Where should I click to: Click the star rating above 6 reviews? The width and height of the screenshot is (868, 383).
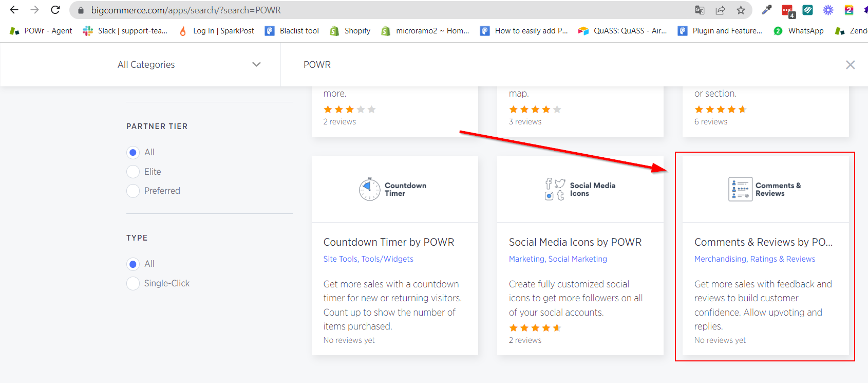pos(721,110)
